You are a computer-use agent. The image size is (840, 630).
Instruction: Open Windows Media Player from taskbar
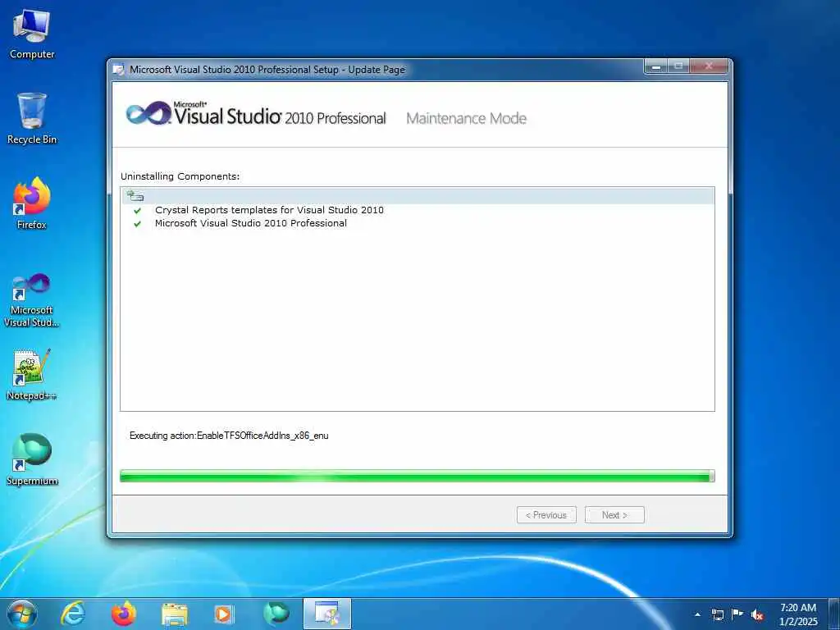[x=224, y=614]
